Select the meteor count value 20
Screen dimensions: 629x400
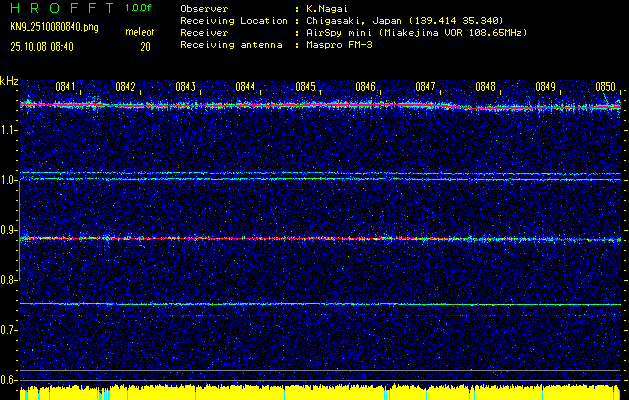point(145,46)
